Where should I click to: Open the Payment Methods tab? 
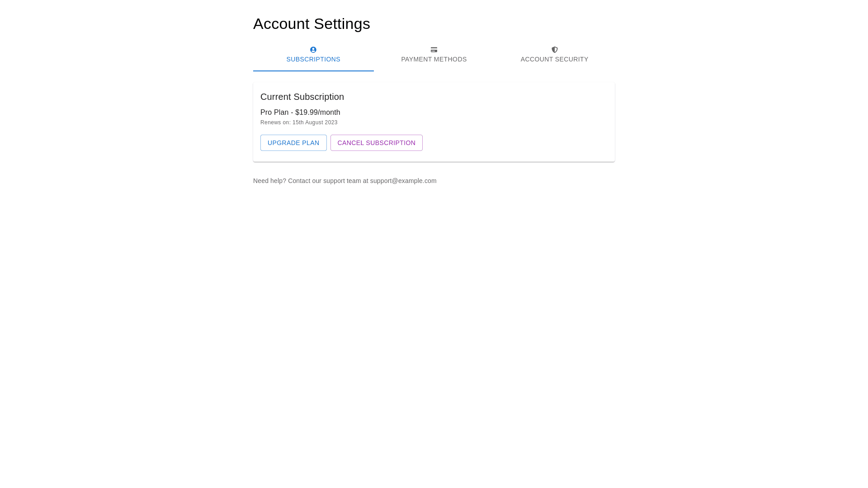(x=434, y=59)
